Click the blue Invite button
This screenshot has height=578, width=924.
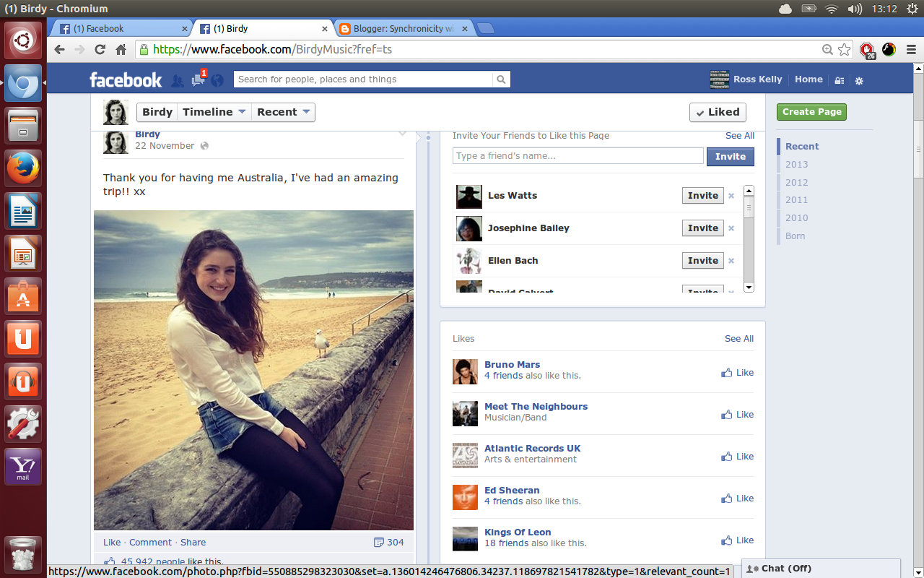[x=731, y=156]
